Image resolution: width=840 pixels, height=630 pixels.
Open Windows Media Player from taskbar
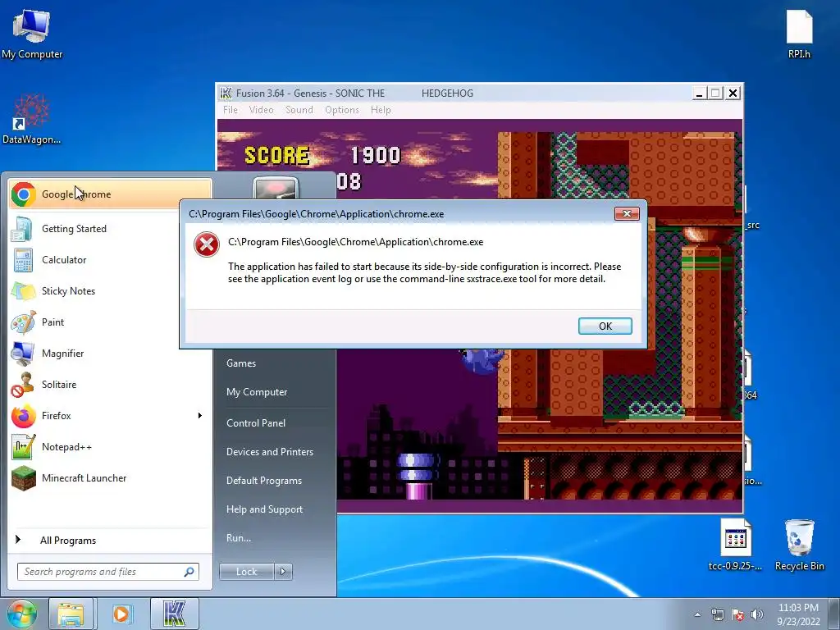[122, 614]
